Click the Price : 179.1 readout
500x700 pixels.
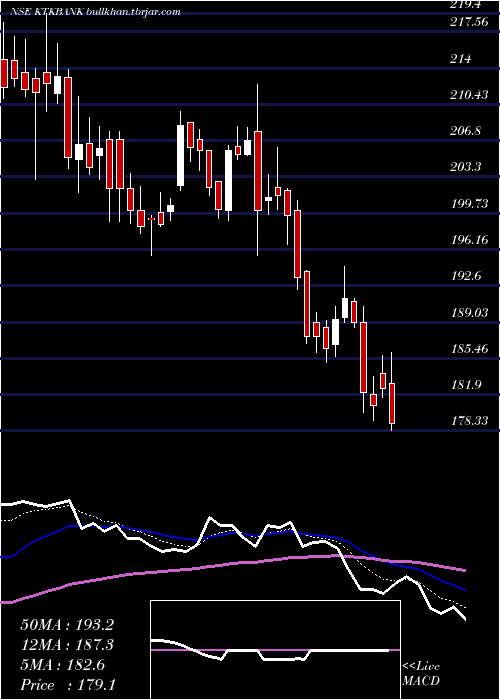(x=68, y=685)
